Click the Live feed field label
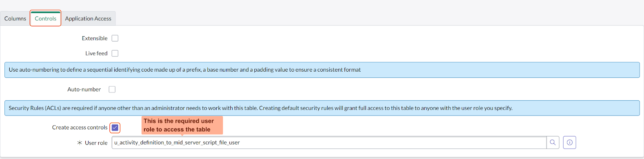 pyautogui.click(x=96, y=53)
